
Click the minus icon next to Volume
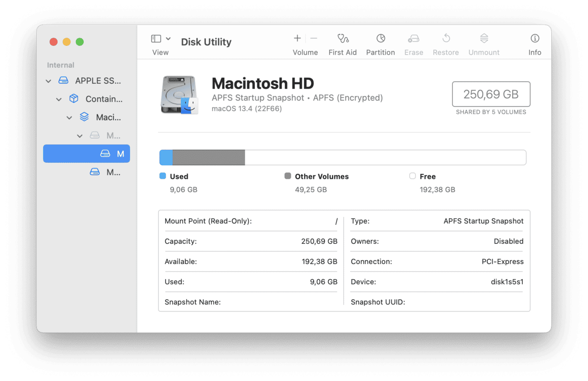(x=313, y=38)
